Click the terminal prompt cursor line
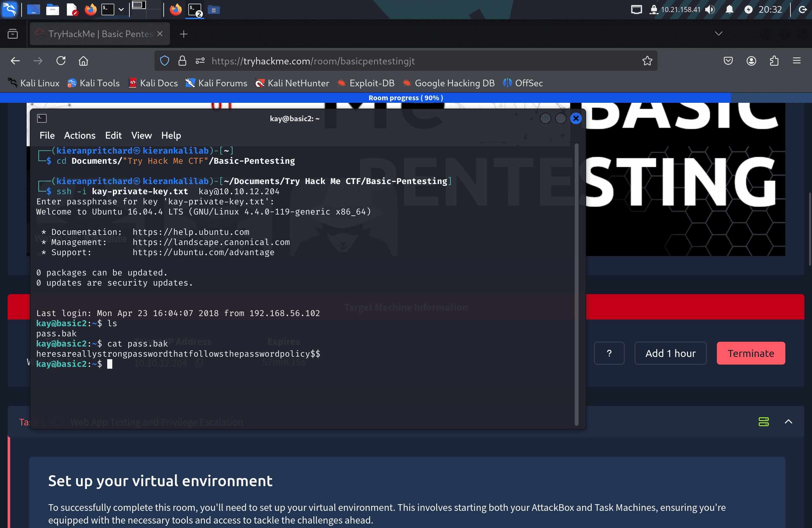The height and width of the screenshot is (528, 812). click(74, 364)
